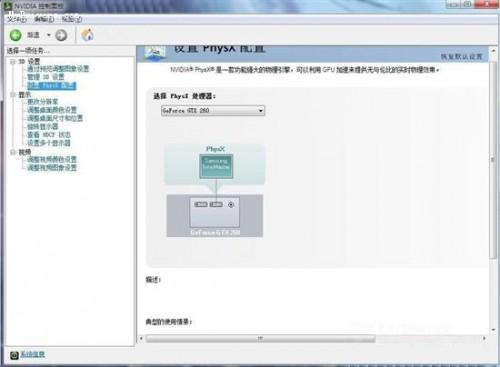Screen dimensions: 500x367
Task: Click the horizontal scrollbar right arrow
Action: pyautogui.click(x=484, y=338)
